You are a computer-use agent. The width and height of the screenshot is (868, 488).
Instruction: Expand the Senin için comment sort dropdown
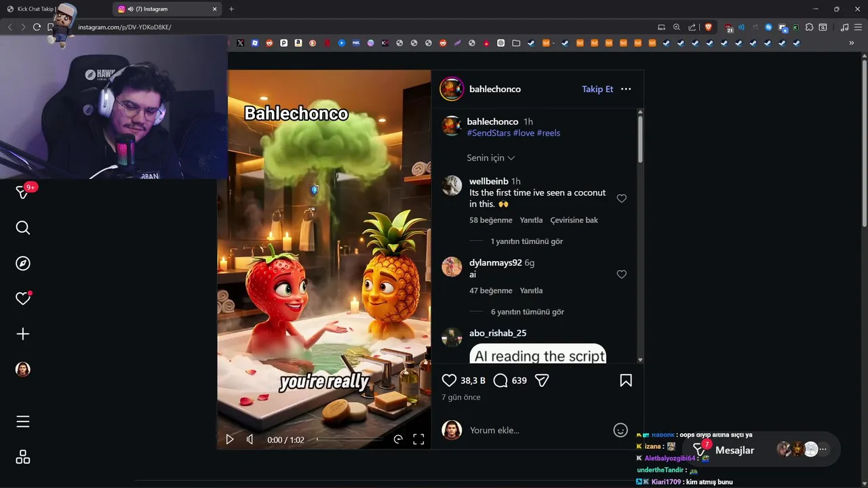coord(491,158)
